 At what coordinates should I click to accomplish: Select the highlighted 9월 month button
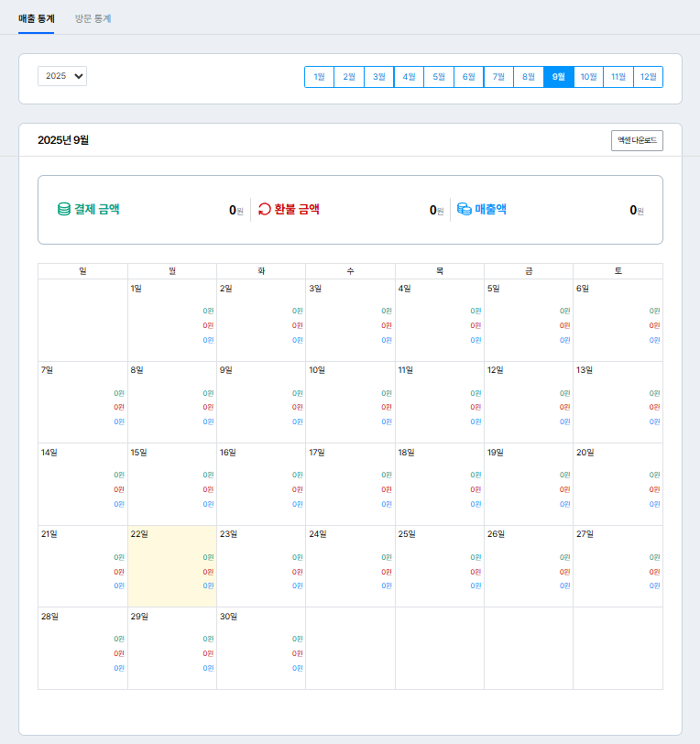[x=558, y=77]
